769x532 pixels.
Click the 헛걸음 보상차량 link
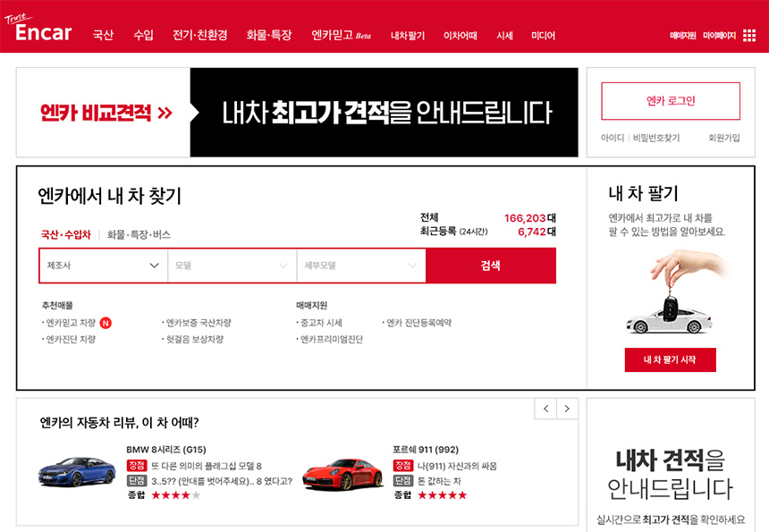click(195, 339)
